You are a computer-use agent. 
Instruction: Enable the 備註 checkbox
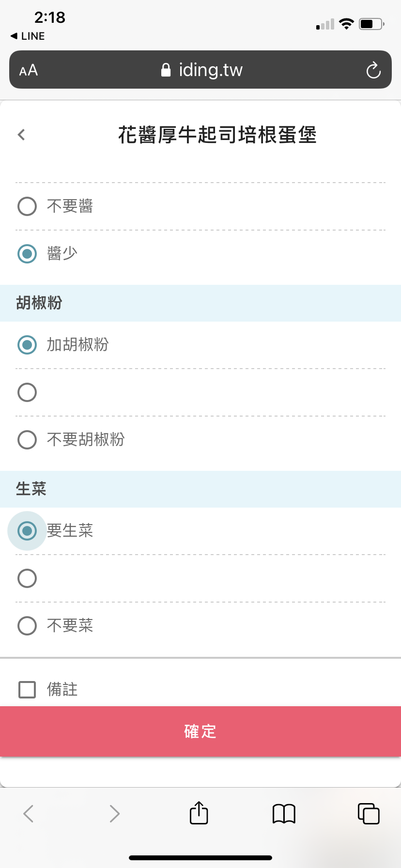tap(27, 689)
